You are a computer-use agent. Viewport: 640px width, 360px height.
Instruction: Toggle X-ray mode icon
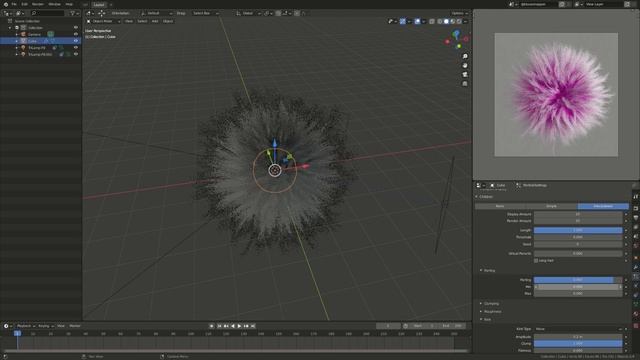432,21
